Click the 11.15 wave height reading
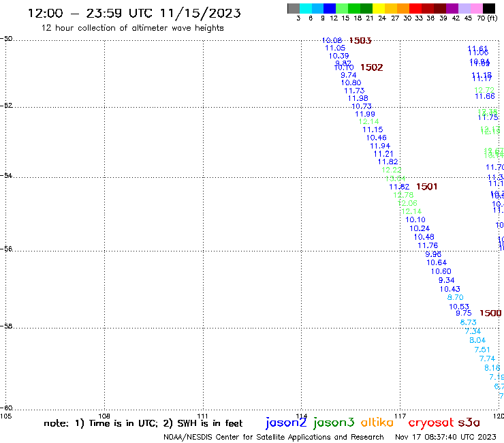The image size is (504, 443). (x=373, y=129)
